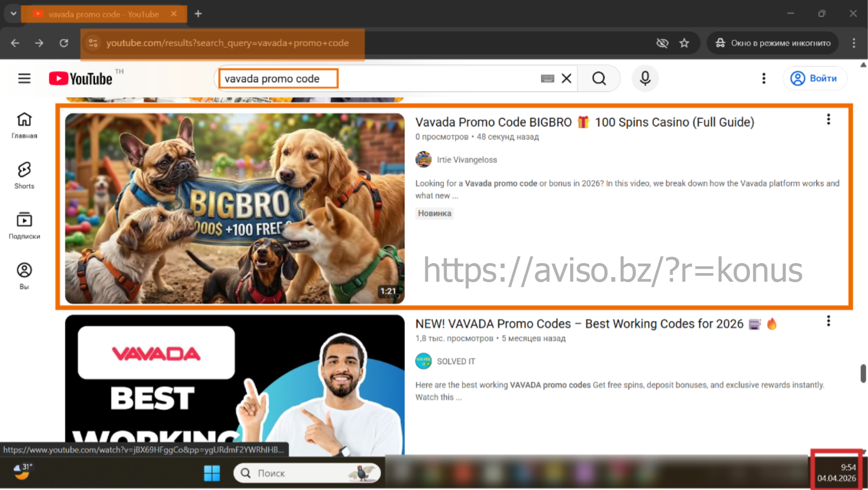Open NEW! VAVADA Promo Codes video title
This screenshot has width=868, height=490.
tap(596, 324)
